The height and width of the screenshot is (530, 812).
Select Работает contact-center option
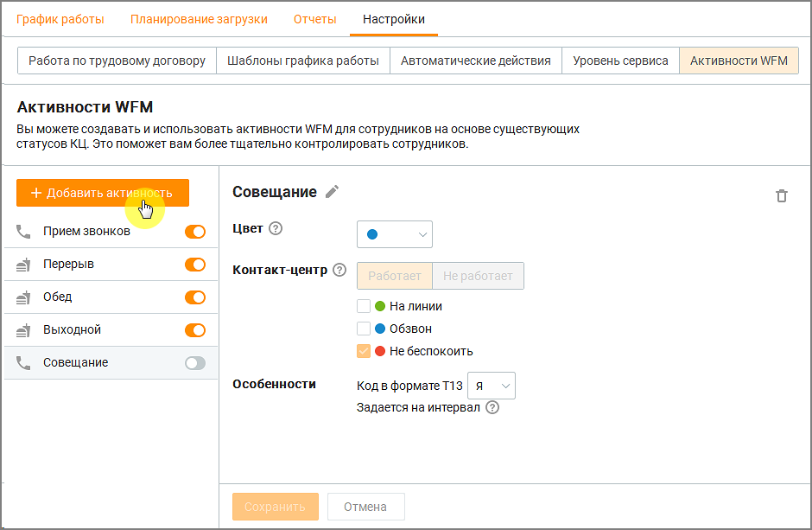click(395, 276)
